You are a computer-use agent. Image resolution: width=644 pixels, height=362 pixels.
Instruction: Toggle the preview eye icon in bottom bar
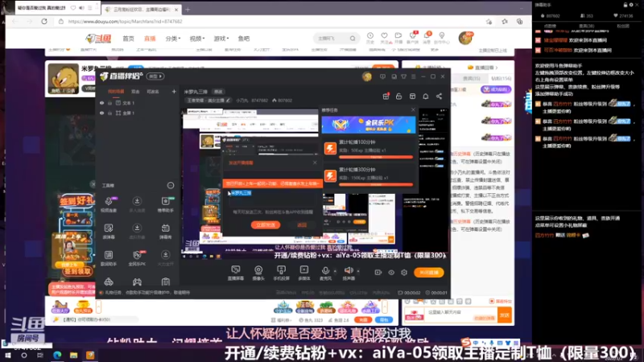(391, 272)
